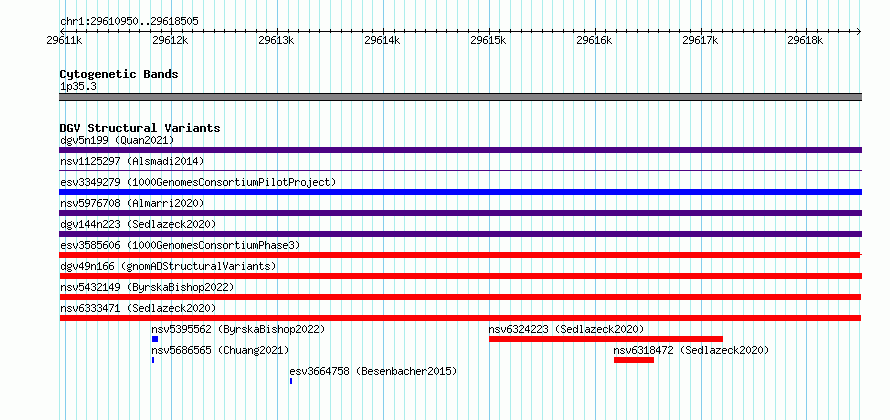Open the nsv5395562 (ByrskaBishop2022) label
The height and width of the screenshot is (420, 890).
238,329
